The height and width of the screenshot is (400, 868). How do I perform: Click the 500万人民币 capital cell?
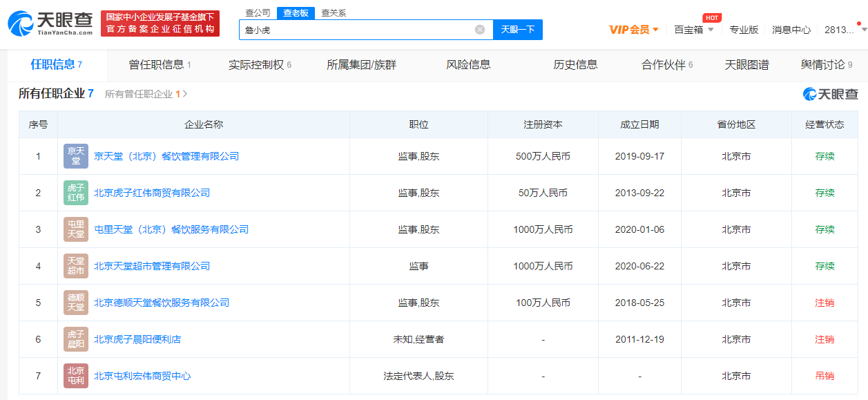point(543,156)
